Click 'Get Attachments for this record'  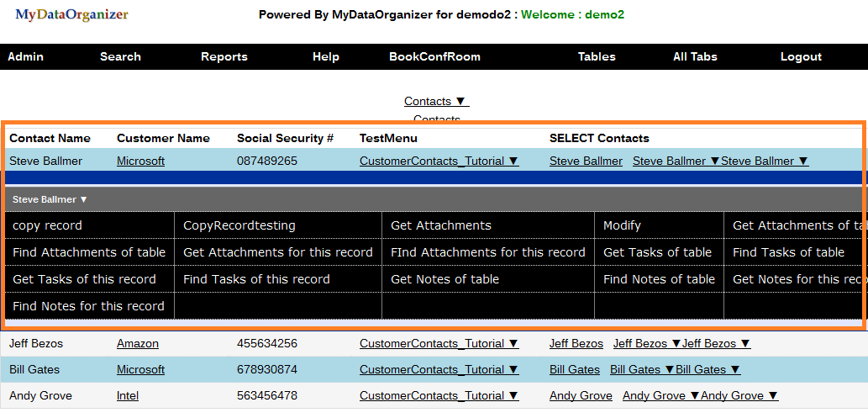click(277, 252)
